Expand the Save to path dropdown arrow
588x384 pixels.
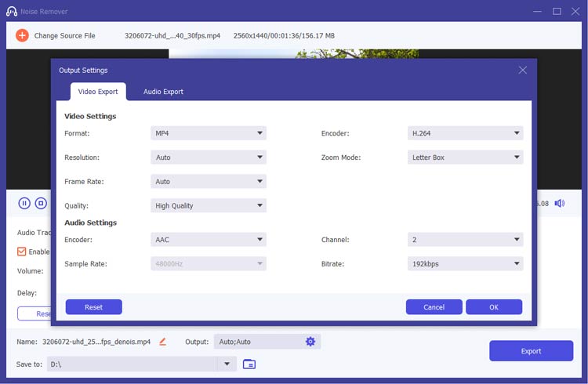click(227, 364)
